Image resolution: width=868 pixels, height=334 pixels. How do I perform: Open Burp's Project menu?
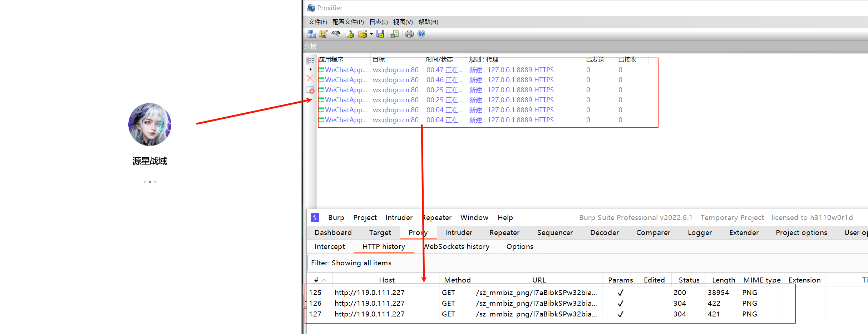[x=365, y=217]
